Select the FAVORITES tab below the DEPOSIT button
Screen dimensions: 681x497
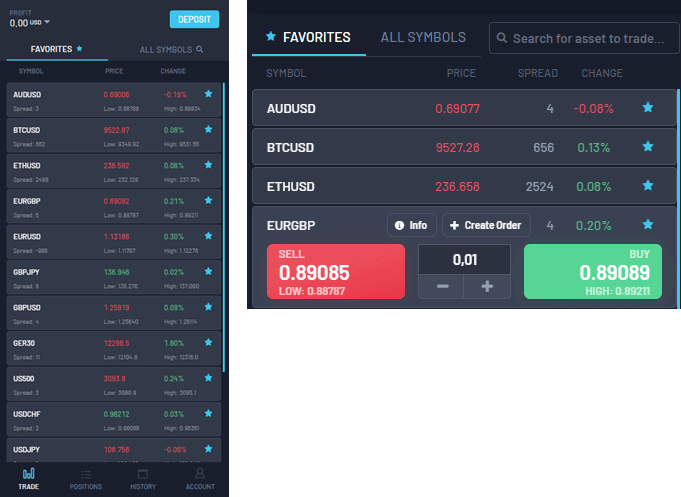click(x=56, y=48)
